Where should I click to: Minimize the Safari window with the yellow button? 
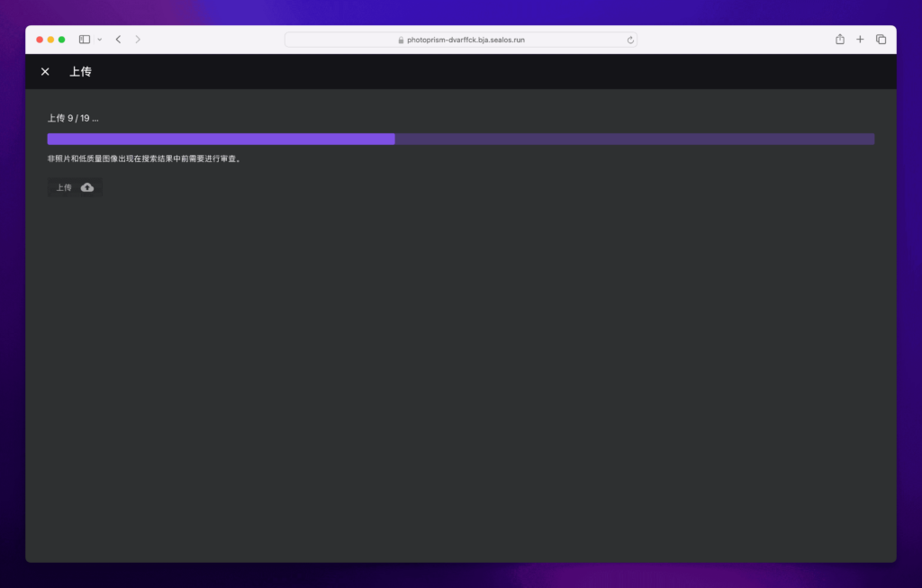[50, 40]
